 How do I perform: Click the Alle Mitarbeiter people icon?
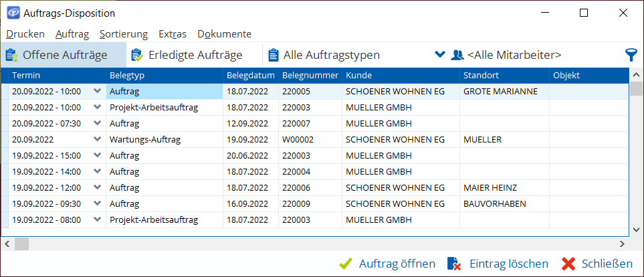(457, 55)
